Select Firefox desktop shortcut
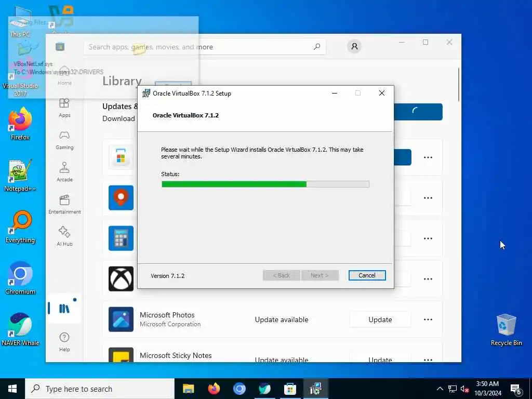532x399 pixels. coord(20,124)
